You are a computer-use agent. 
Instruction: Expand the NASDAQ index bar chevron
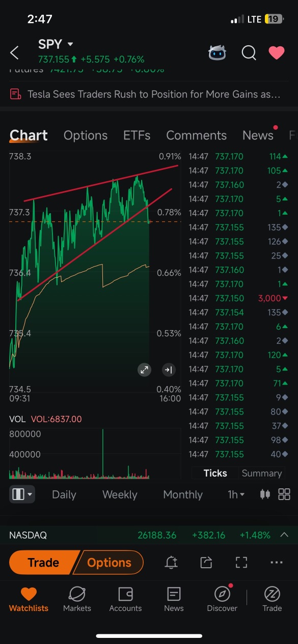(x=284, y=535)
